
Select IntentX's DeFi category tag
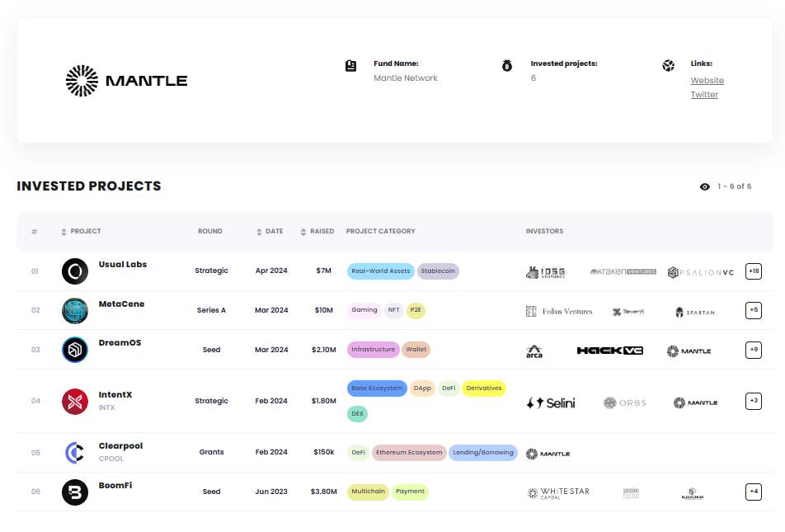point(449,388)
